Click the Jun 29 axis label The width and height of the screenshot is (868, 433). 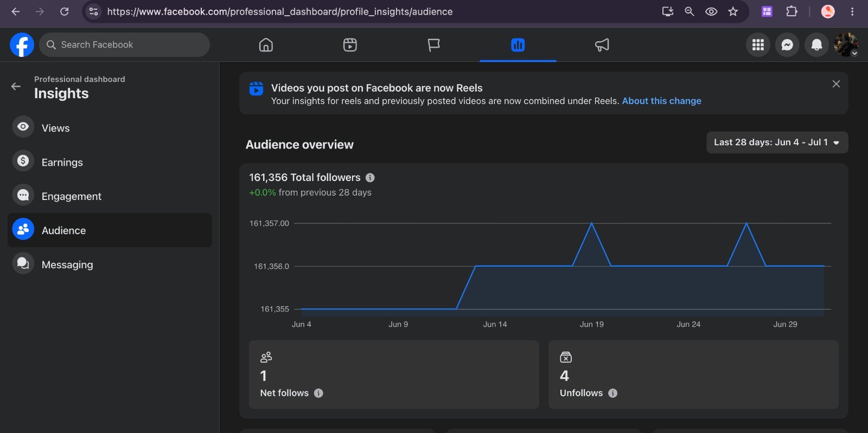point(785,324)
